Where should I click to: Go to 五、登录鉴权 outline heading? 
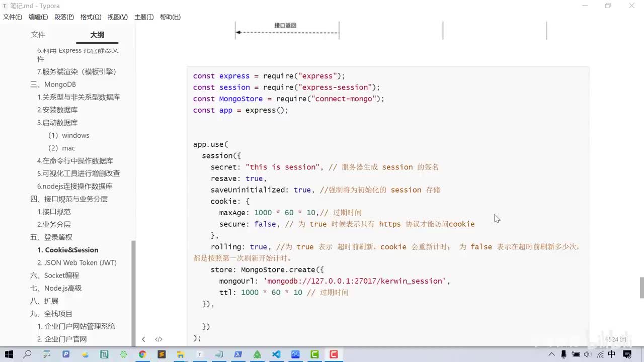click(51, 237)
